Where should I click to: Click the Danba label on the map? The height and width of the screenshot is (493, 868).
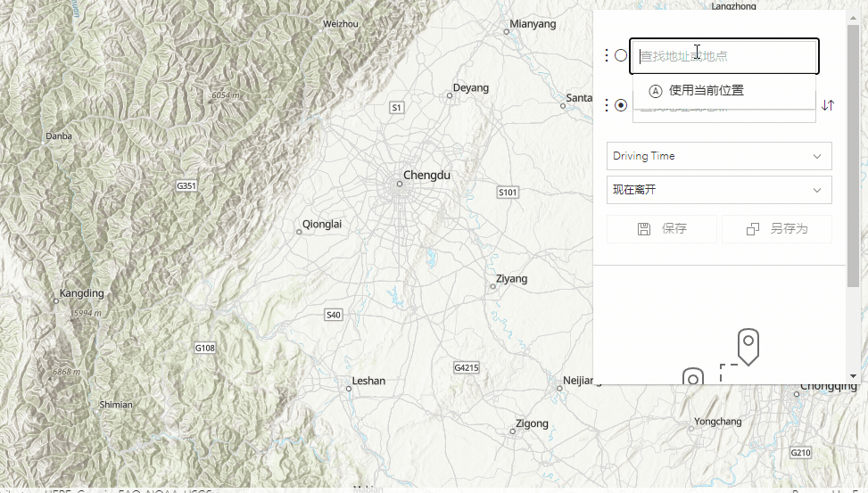click(59, 136)
